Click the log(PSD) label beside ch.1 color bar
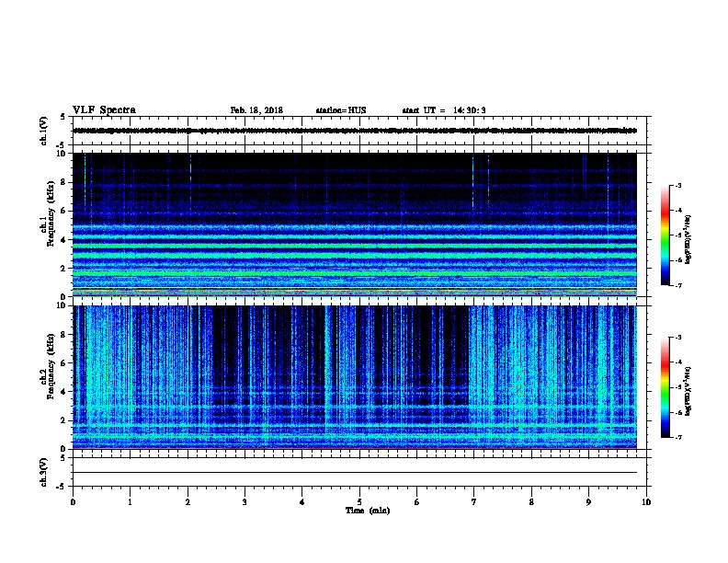This screenshot has width=728, height=563. [688, 239]
